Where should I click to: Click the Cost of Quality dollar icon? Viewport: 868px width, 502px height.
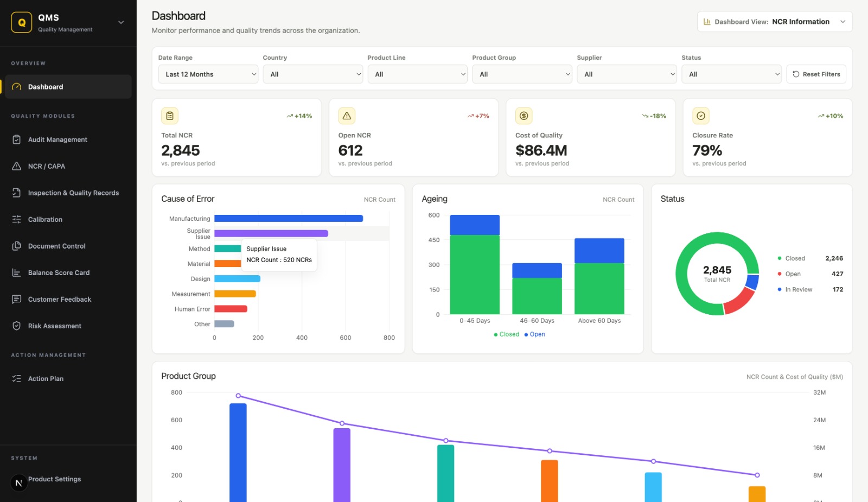click(524, 116)
